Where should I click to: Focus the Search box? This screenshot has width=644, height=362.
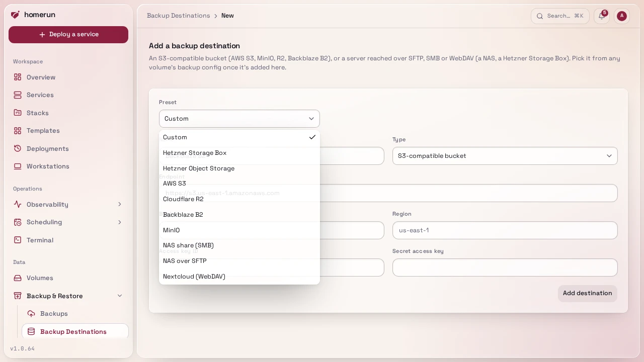(x=560, y=16)
